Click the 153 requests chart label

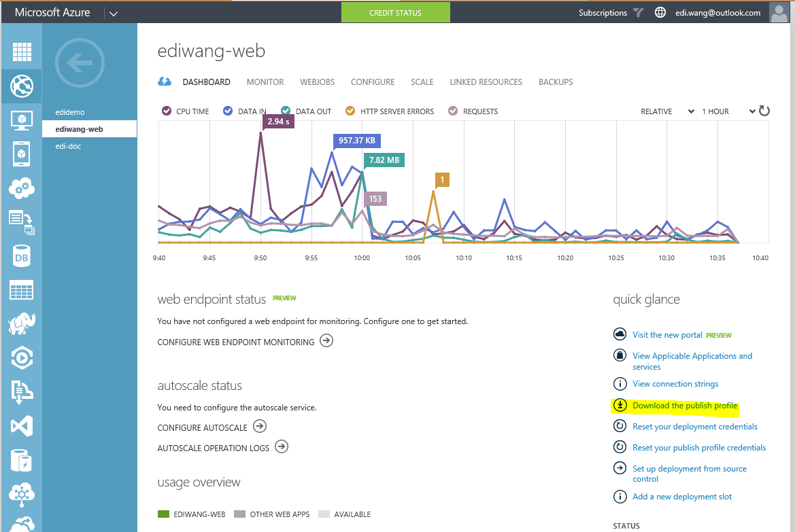click(375, 198)
